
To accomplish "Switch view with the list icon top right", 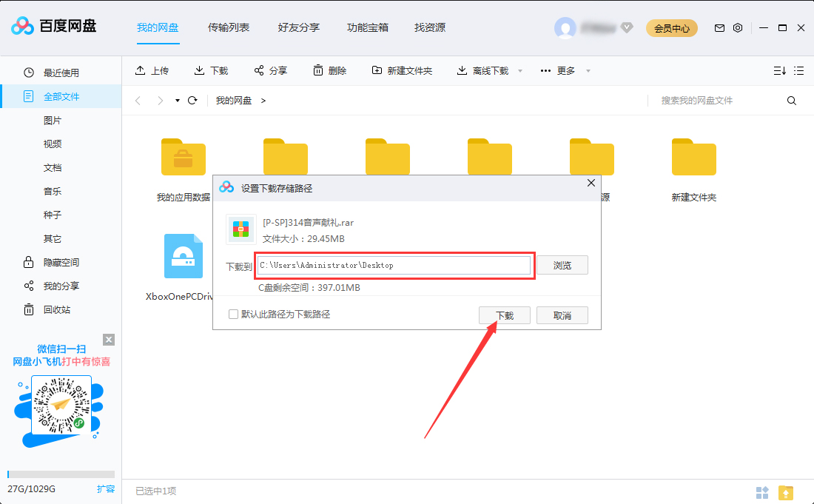I will (x=799, y=70).
